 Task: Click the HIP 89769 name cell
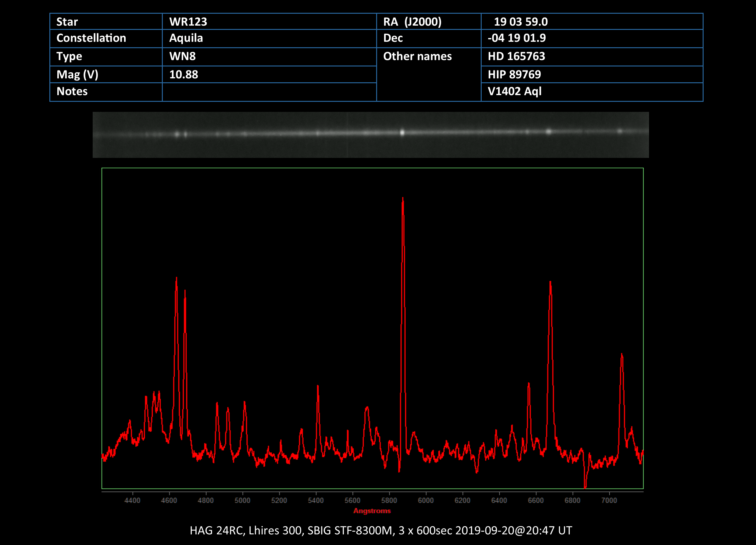[514, 74]
